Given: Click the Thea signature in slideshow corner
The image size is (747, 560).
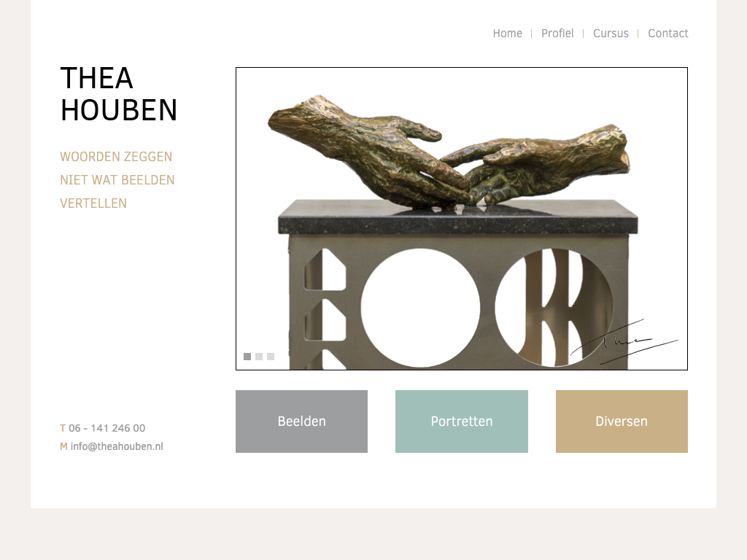Looking at the screenshot, I should point(624,342).
